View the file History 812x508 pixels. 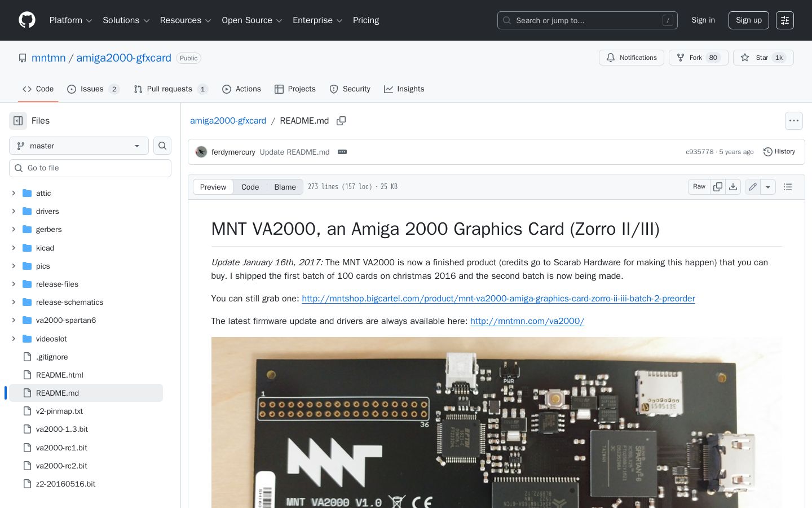coord(779,152)
